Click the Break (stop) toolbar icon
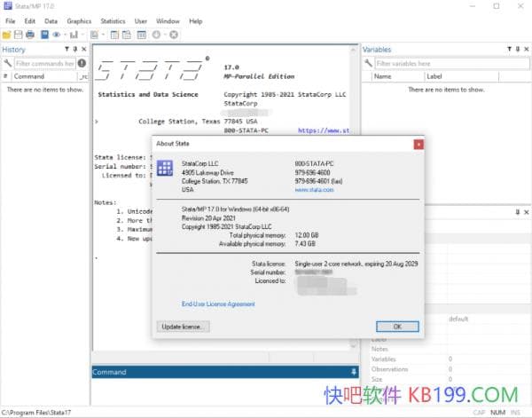532x418 pixels. [x=174, y=35]
